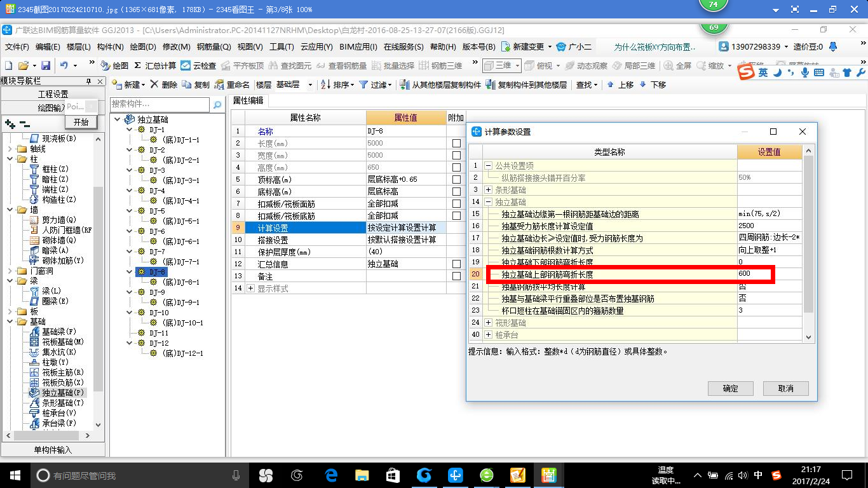The height and width of the screenshot is (488, 868).
Task: Click the Sogou microphone voice input icon
Action: (805, 72)
